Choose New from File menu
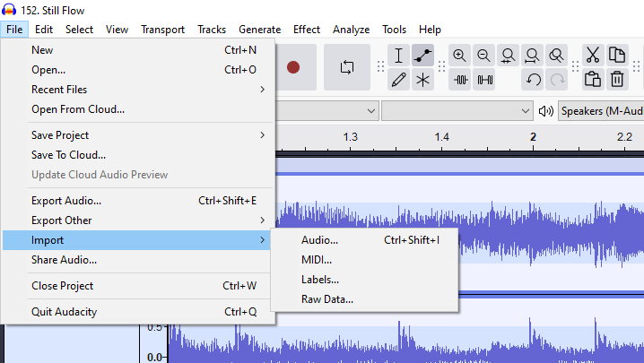The width and height of the screenshot is (644, 363). coord(137,50)
